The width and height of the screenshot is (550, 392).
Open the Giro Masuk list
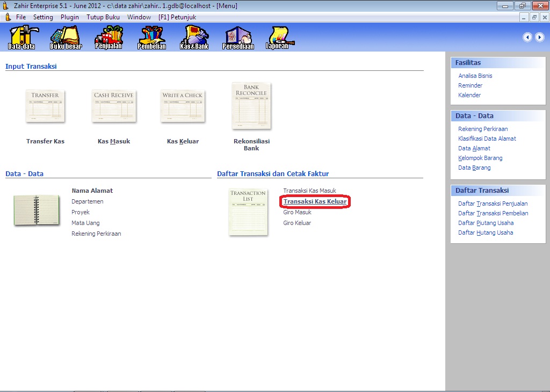[x=297, y=212]
